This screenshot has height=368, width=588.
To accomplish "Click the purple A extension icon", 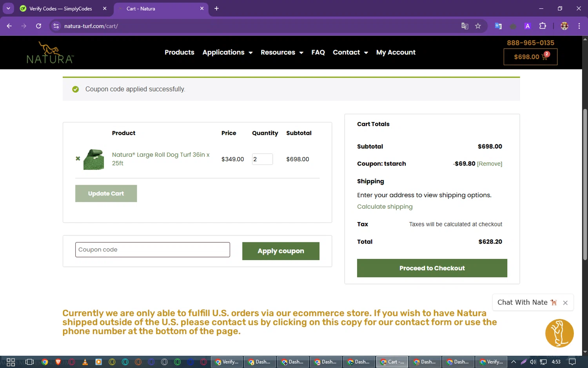I will click(x=528, y=26).
